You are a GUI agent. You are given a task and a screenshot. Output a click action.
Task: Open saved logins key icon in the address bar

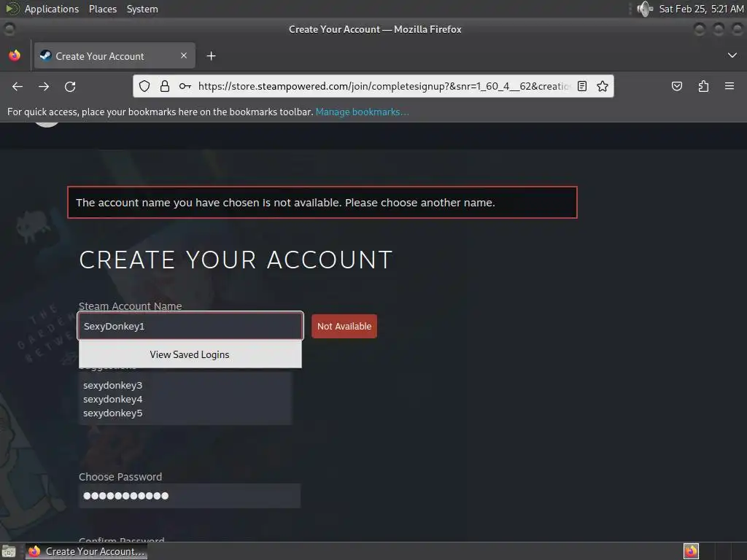(x=185, y=86)
